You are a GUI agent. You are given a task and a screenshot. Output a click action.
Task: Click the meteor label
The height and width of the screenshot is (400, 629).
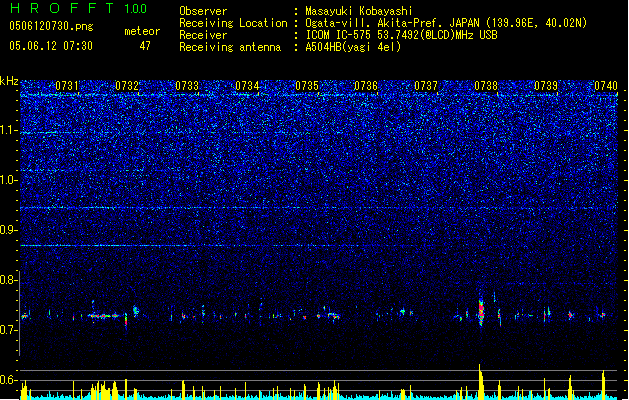point(142,31)
